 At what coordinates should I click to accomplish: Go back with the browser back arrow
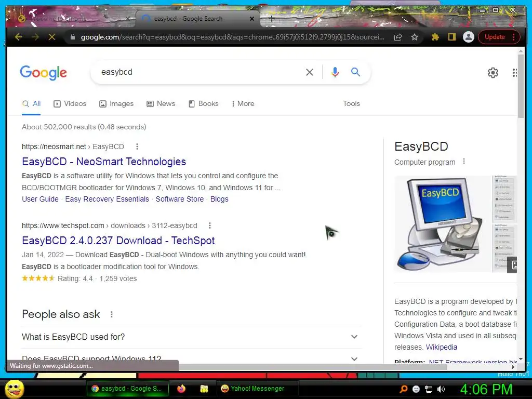point(19,37)
